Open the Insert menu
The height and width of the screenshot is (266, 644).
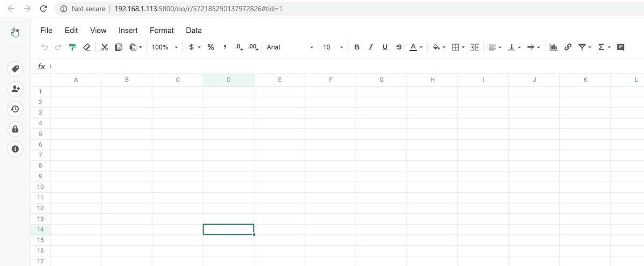(x=128, y=31)
